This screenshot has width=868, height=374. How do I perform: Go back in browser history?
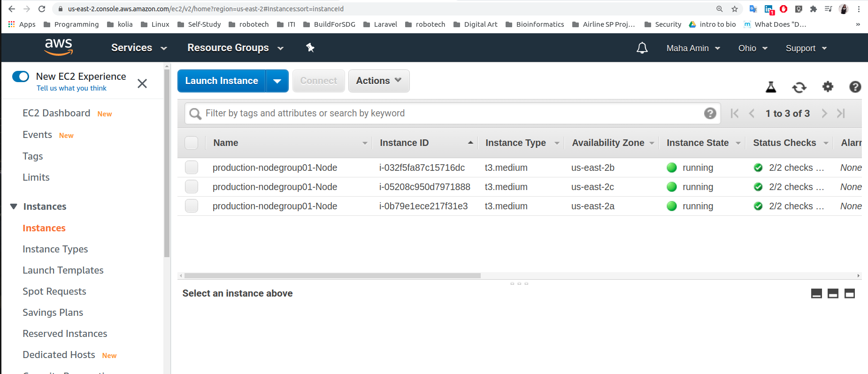click(x=12, y=9)
